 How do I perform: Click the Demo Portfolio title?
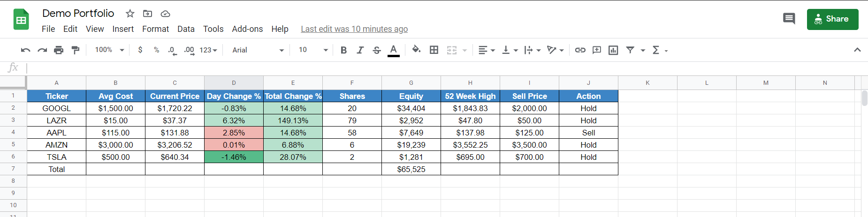pyautogui.click(x=78, y=13)
